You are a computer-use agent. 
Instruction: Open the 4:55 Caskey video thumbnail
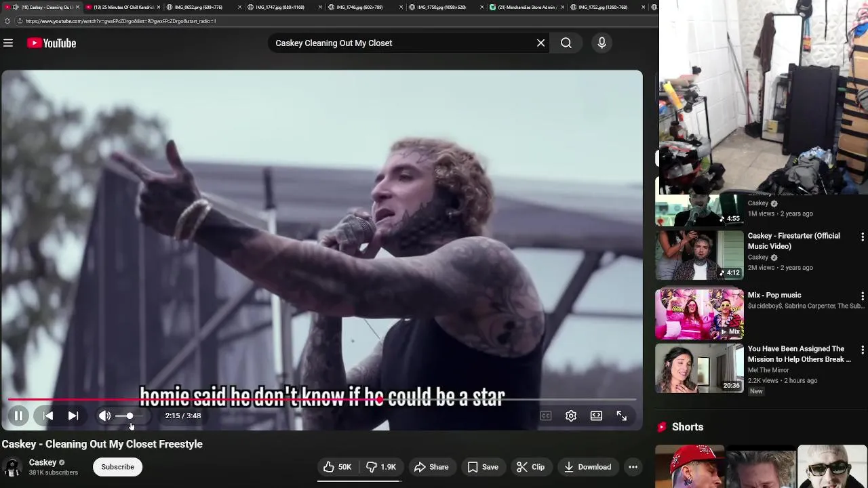coord(699,210)
